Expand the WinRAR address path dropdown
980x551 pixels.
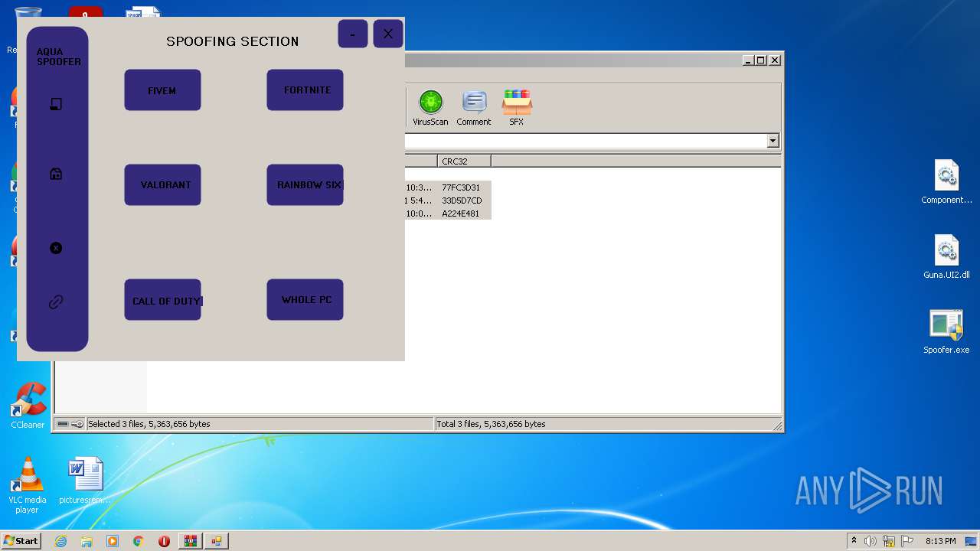tap(773, 141)
